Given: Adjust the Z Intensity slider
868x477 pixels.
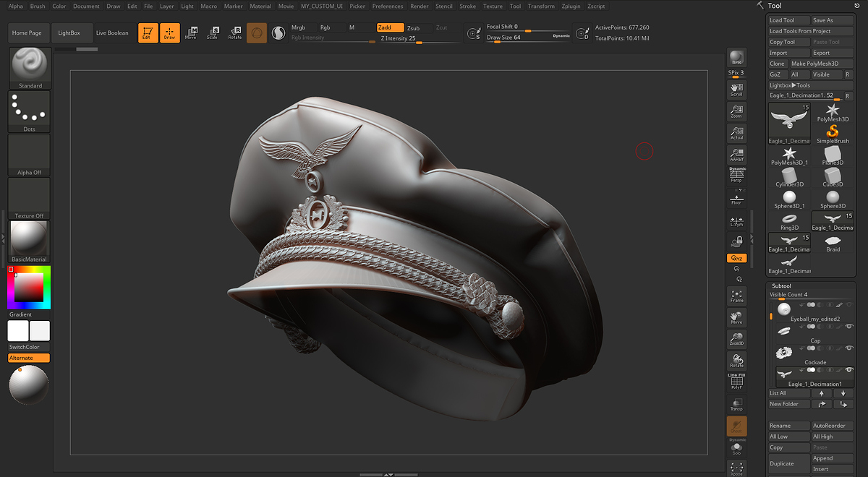Looking at the screenshot, I should [420, 38].
